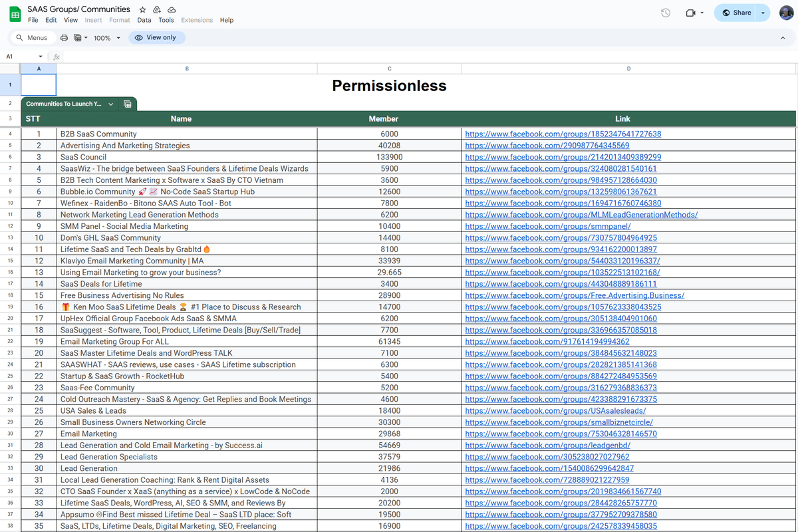Select column A header
The image size is (798, 532).
(x=39, y=68)
